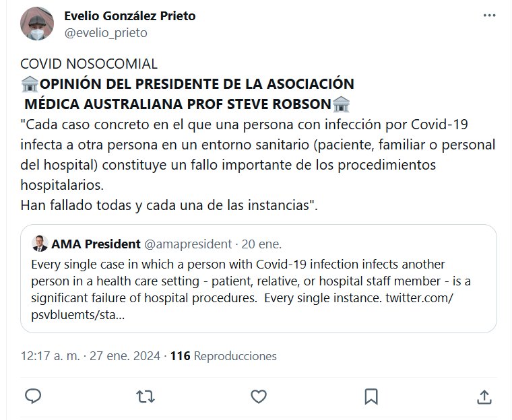512x420 pixels.
Task: Click the bank emoji before OPINIÓN
Action: (30, 84)
